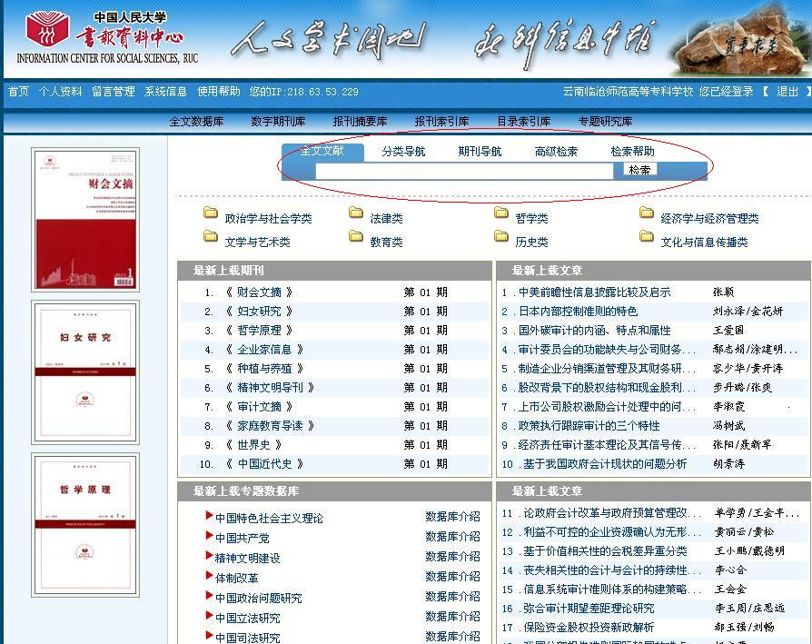Click the 退出 logout link
The width and height of the screenshot is (812, 644).
pyautogui.click(x=787, y=92)
